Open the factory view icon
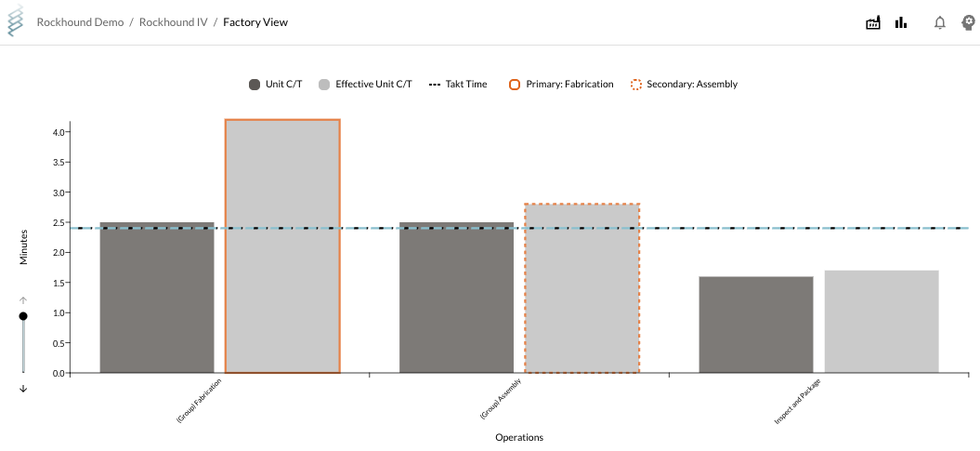Image resolution: width=980 pixels, height=451 pixels. [873, 23]
